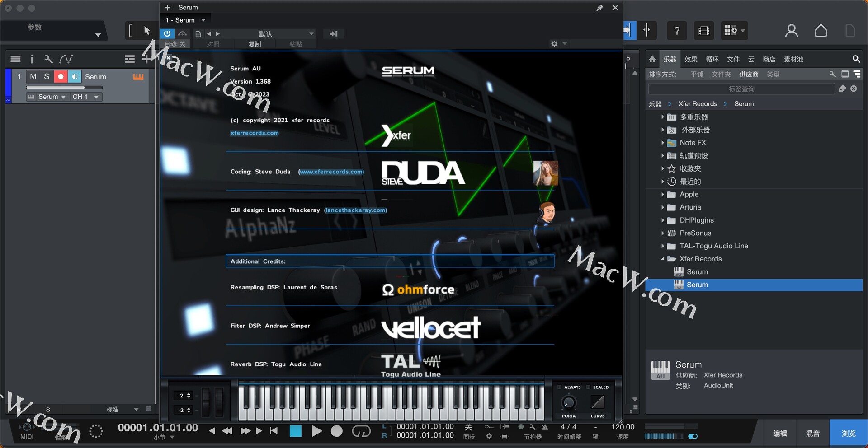Open the lancethackeray.com link
This screenshot has height=448, width=868.
356,210
